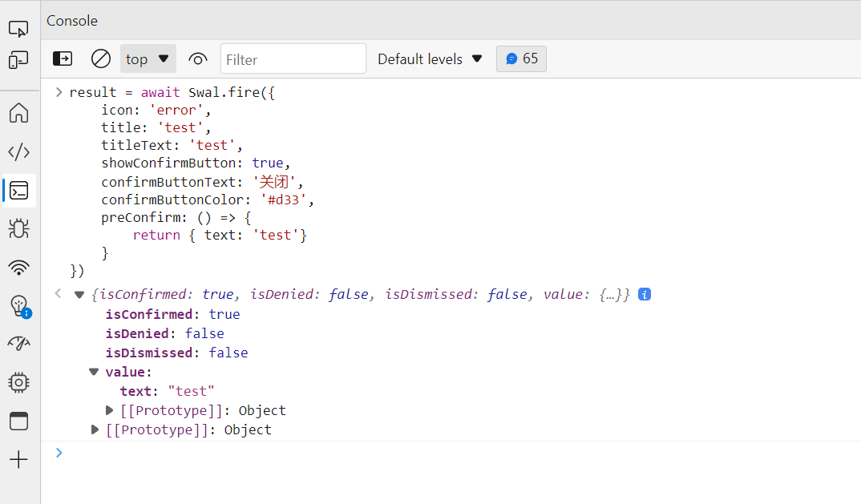Screen dimensions: 861x504
Task: Open the Sources panel icon
Action: point(19,151)
